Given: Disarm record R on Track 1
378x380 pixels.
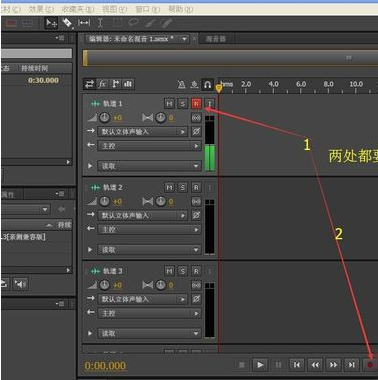Looking at the screenshot, I should point(196,104).
